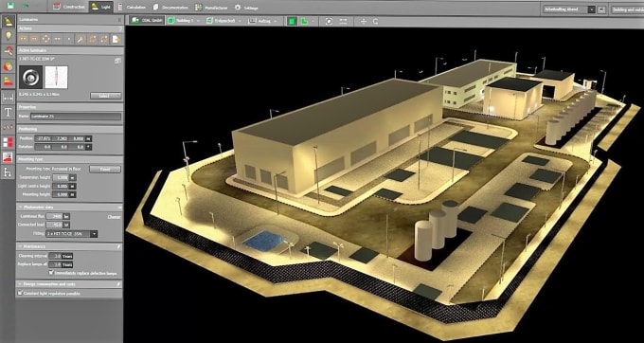Click the zoom to fit view icon
The image size is (644, 343).
329,21
